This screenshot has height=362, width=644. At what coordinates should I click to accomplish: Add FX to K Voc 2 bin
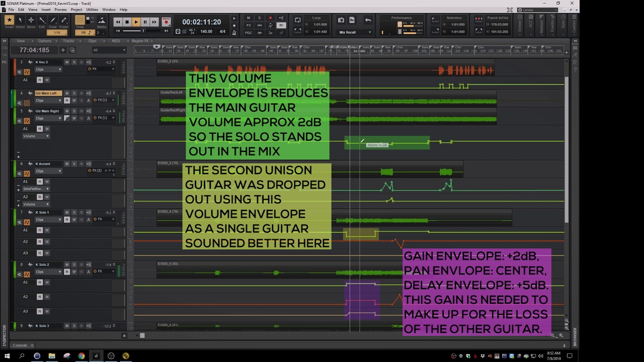(113, 69)
